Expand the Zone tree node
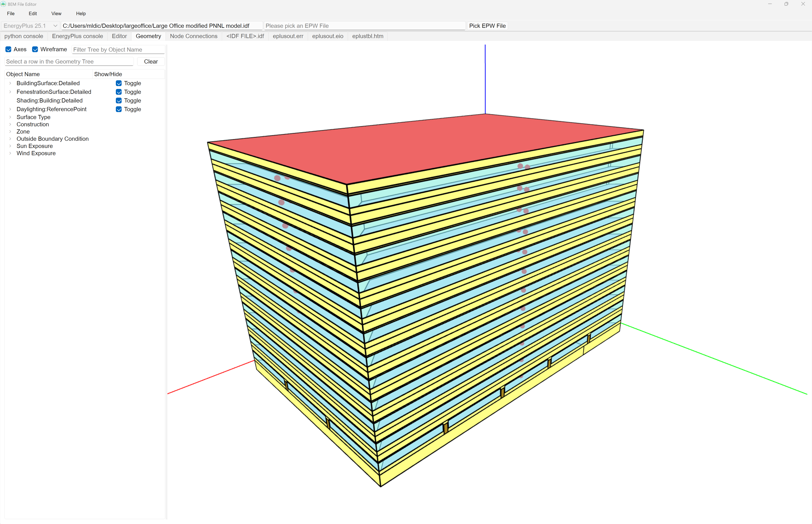 10,131
